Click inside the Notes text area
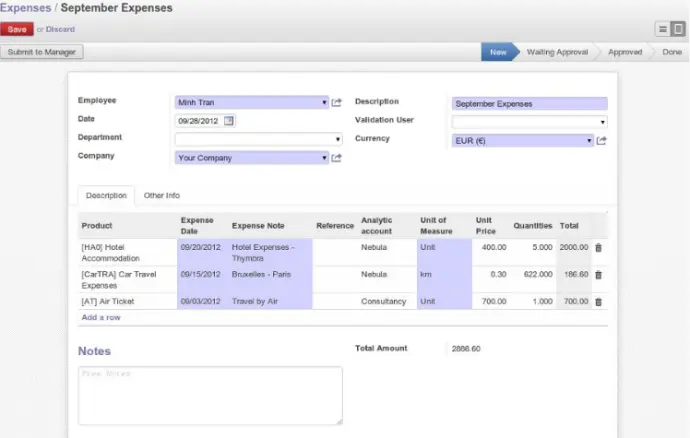 [210, 396]
